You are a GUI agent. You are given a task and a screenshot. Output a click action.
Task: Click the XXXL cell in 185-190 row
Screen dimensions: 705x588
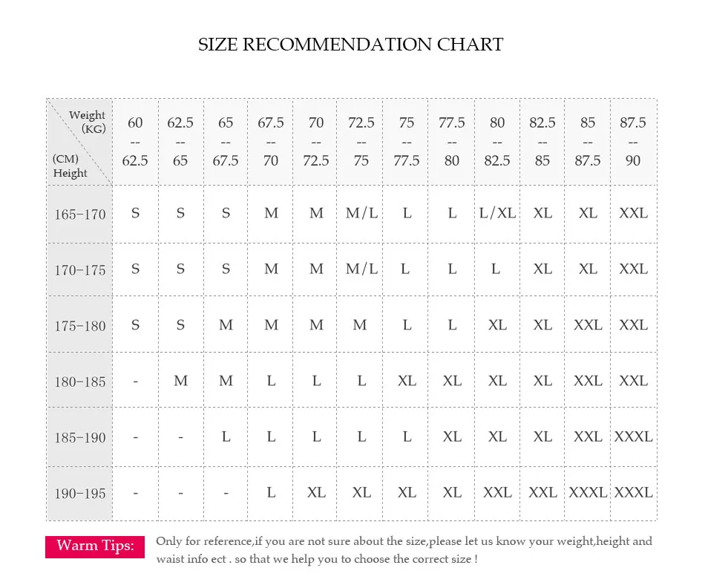point(633,437)
